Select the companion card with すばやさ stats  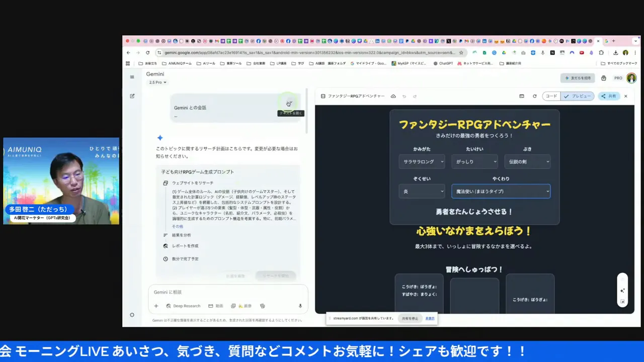pos(419,293)
